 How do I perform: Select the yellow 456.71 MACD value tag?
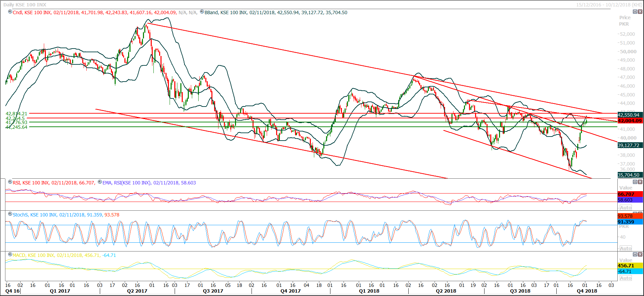[x=630, y=266]
